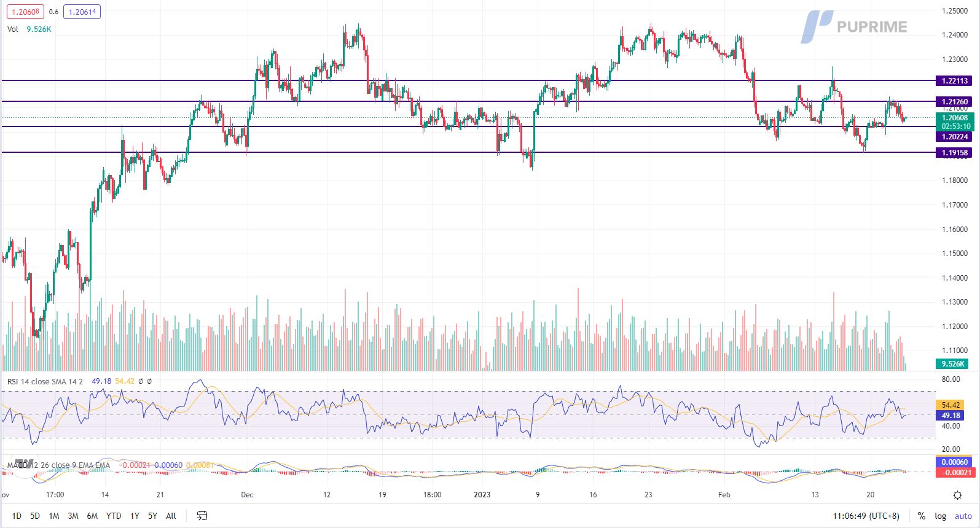Click the Vol value 9.526K in legend
Image resolution: width=980 pixels, height=528 pixels.
[x=39, y=29]
